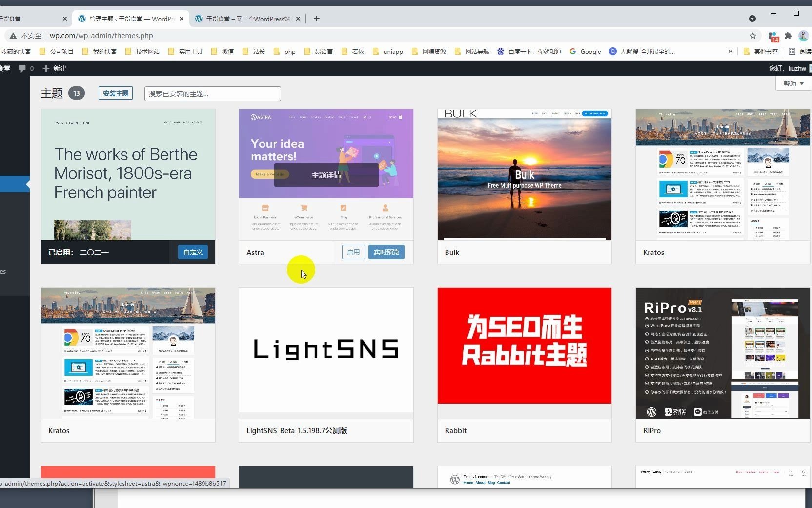Bookmark this page with the star icon

753,36
